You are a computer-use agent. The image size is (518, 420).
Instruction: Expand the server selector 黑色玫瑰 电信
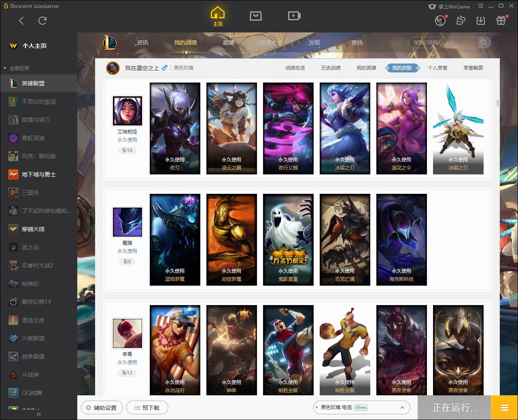tap(362, 407)
